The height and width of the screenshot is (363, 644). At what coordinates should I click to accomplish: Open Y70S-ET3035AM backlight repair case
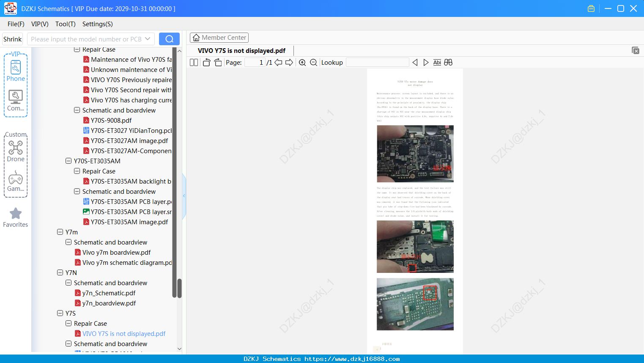131,181
